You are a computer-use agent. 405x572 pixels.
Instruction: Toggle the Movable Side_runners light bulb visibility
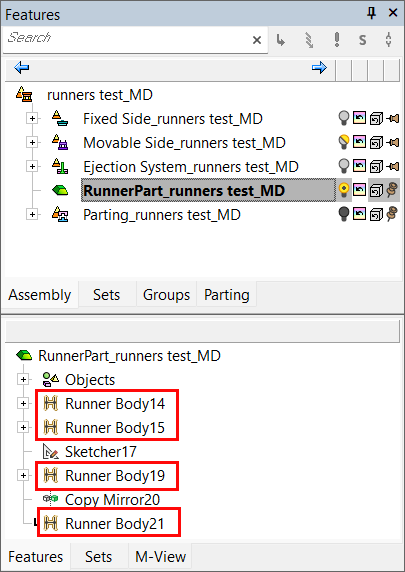click(x=343, y=142)
